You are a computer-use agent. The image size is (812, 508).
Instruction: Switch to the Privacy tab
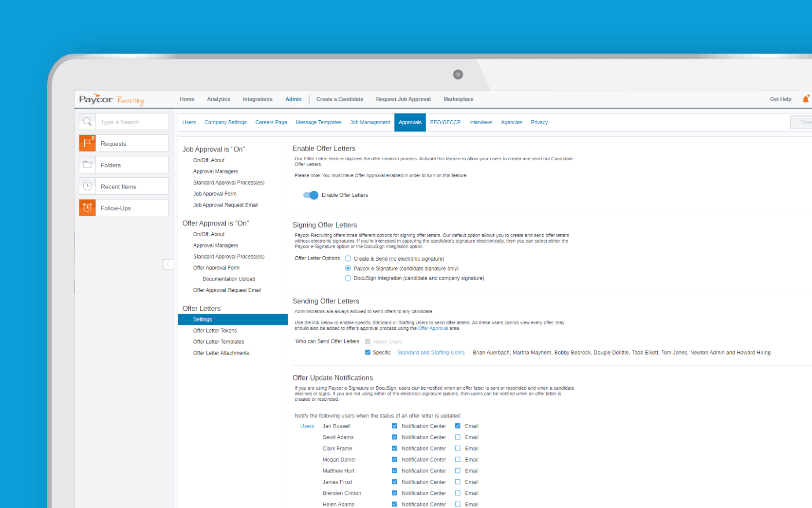click(539, 122)
